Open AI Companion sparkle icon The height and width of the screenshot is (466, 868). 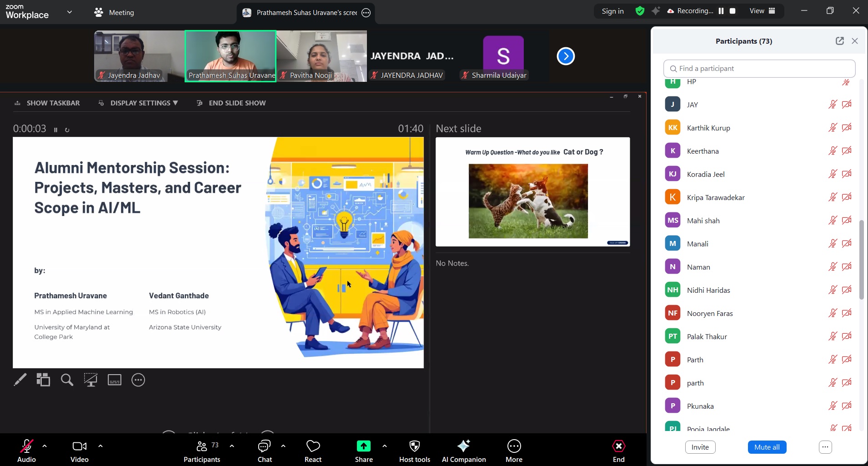click(463, 446)
